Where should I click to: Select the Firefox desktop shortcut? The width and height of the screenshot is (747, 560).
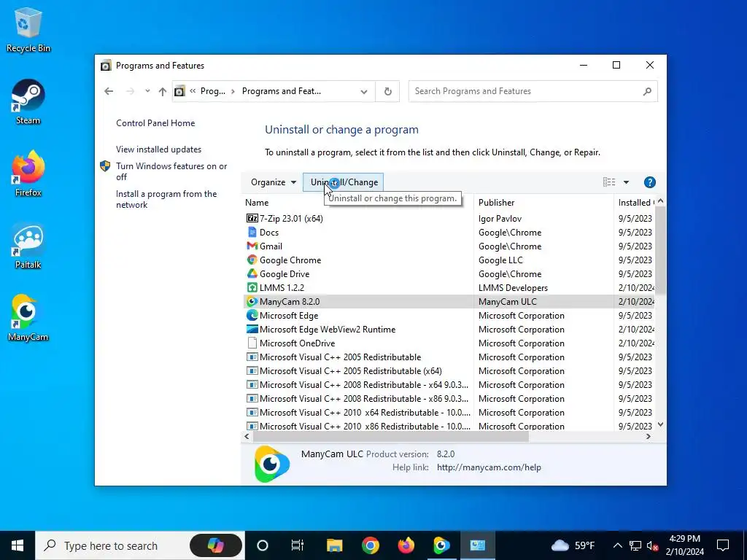pos(28,174)
